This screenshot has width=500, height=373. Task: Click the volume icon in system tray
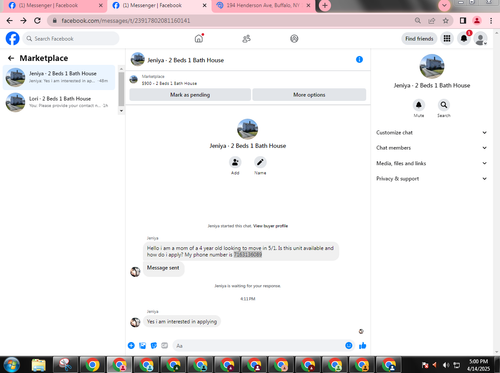[x=446, y=365]
